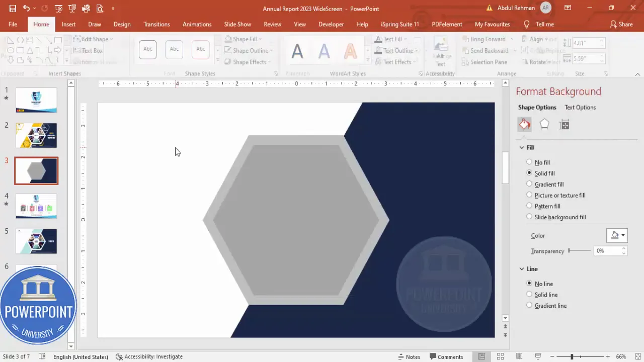Switch to Normal view icon
This screenshot has height=362, width=644.
click(481, 356)
